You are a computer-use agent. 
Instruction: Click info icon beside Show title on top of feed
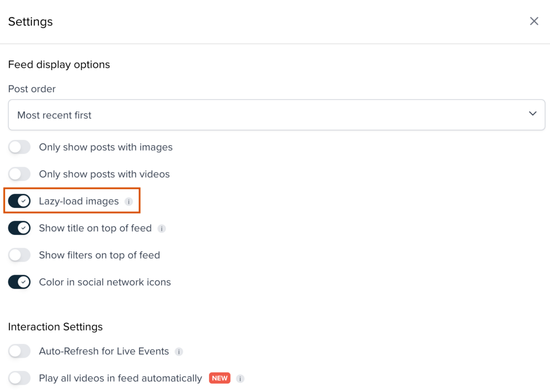coord(162,229)
